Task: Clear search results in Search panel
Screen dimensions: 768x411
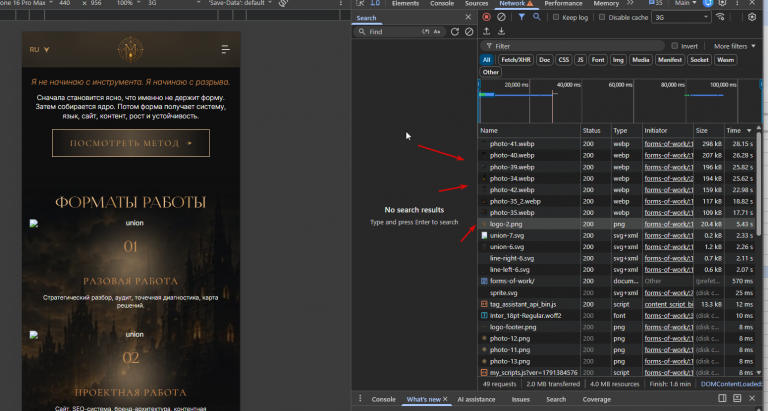Action: coord(469,32)
